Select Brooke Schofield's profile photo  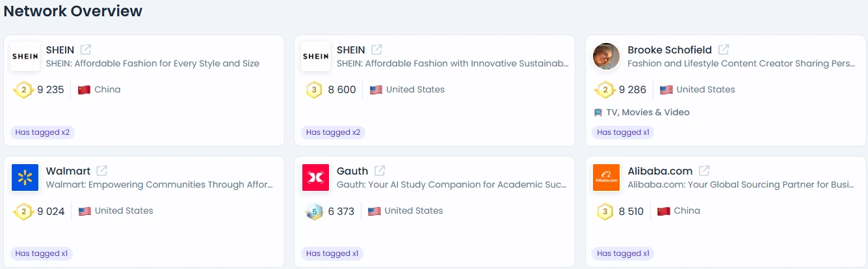click(607, 56)
